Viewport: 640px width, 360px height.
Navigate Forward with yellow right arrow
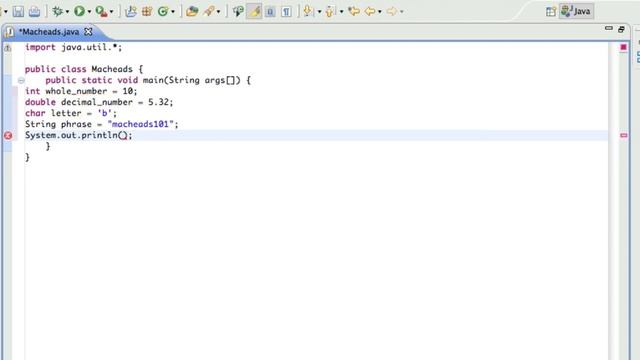click(391, 11)
